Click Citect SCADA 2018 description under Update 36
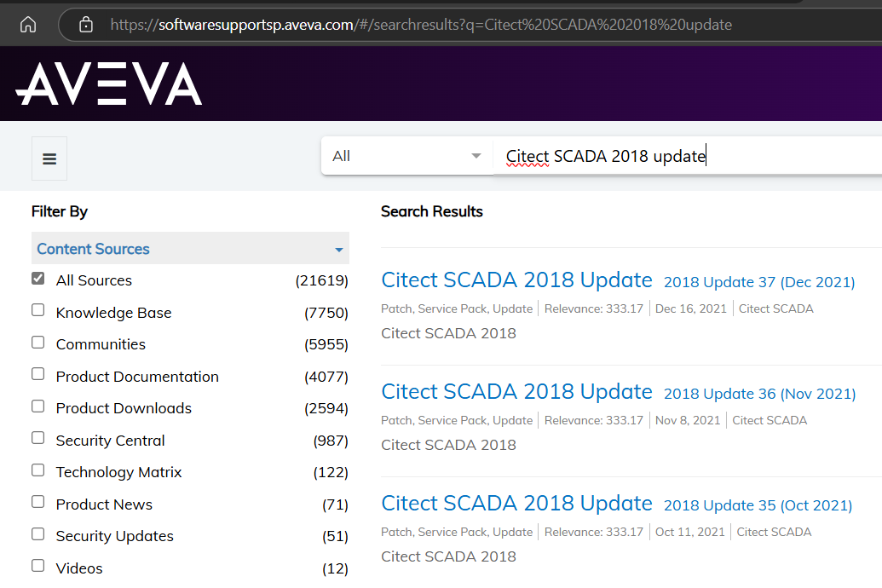Viewport: 882px width, 588px height. click(x=448, y=445)
